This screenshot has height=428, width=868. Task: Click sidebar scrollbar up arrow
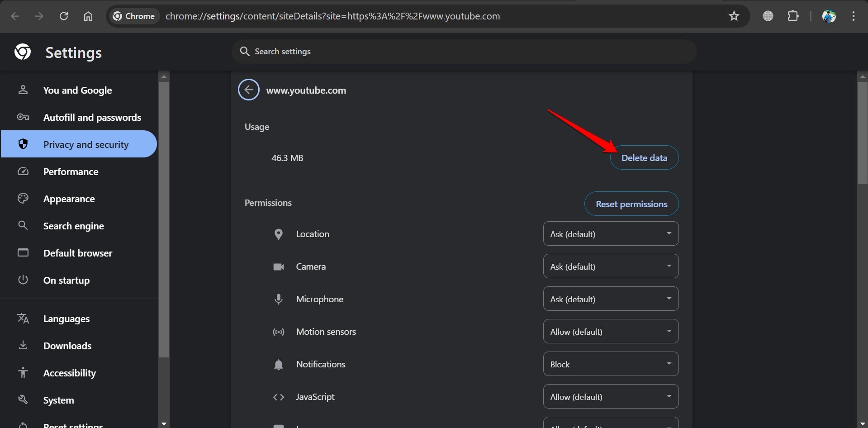pyautogui.click(x=164, y=76)
